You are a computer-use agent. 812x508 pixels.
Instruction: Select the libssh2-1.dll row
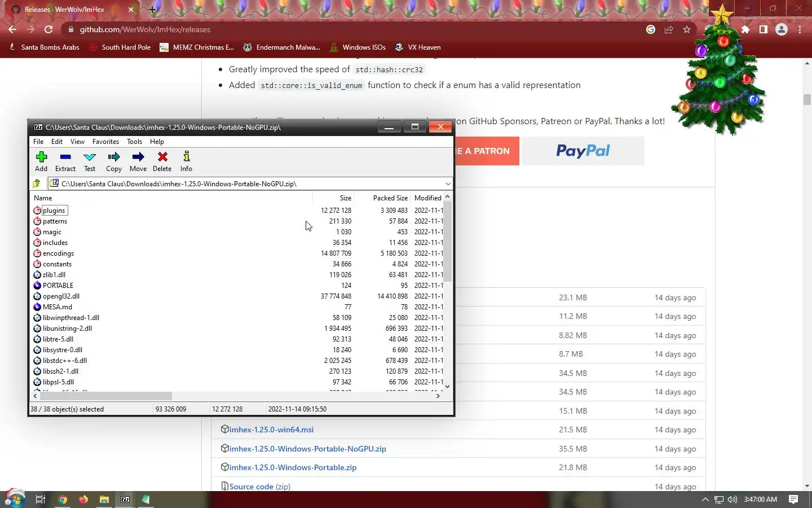pyautogui.click(x=237, y=371)
